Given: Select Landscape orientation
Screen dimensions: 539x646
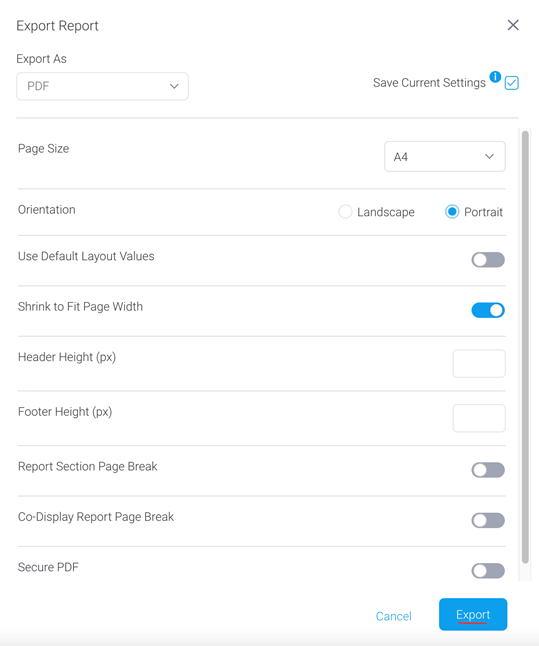Looking at the screenshot, I should tap(345, 212).
